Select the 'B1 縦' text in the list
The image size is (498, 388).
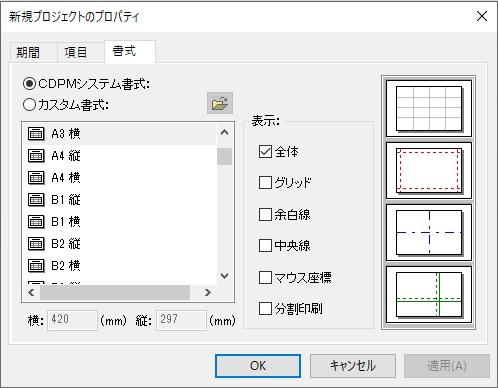(x=66, y=200)
